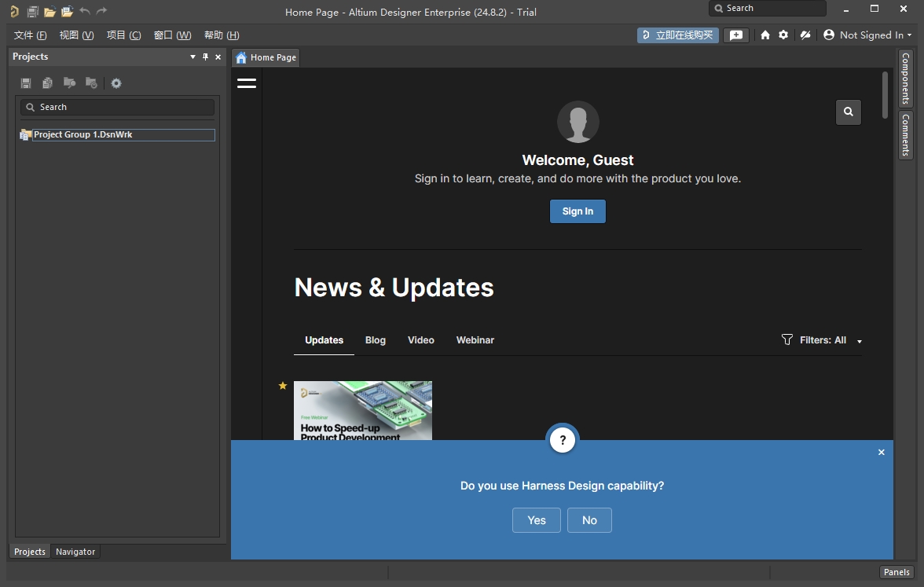Switch to the Navigator tab
This screenshot has height=587, width=924.
75,552
